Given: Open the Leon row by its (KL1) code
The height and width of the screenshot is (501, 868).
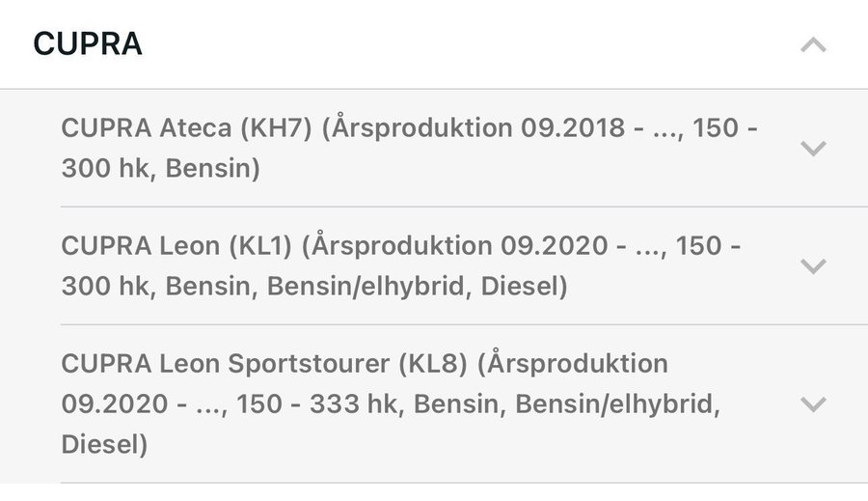Looking at the screenshot, I should tap(260, 246).
